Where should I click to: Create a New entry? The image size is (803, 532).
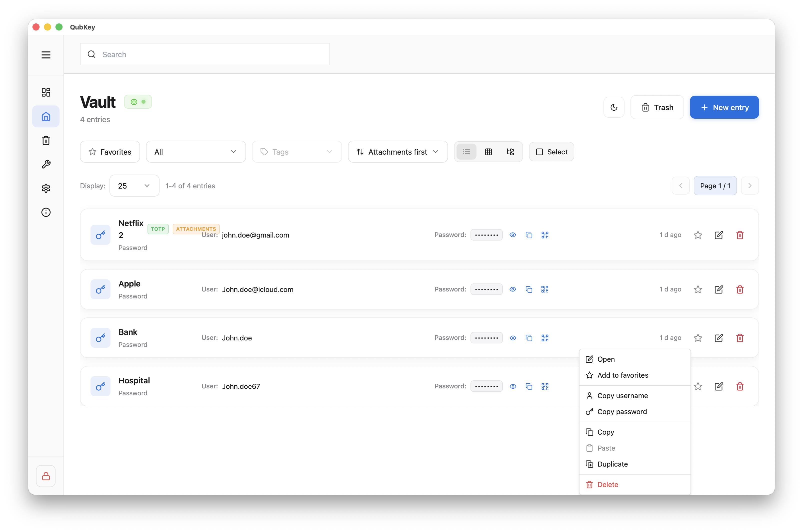tap(724, 107)
